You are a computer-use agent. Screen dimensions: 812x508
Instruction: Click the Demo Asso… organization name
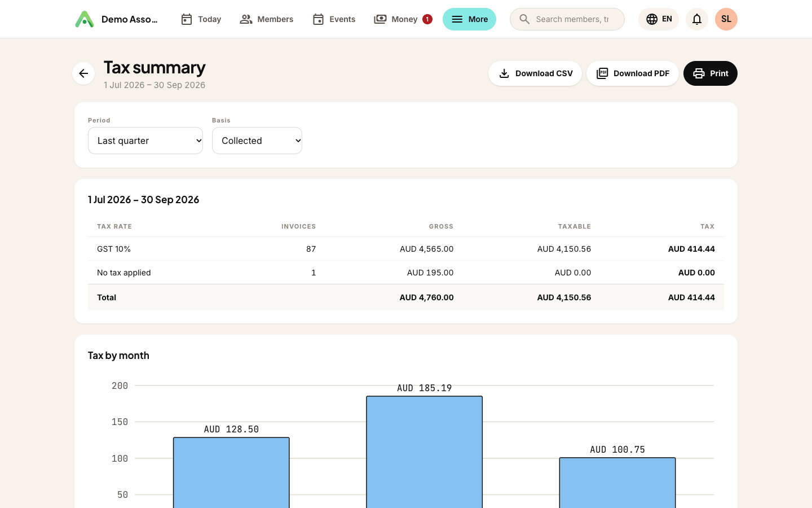coord(130,19)
